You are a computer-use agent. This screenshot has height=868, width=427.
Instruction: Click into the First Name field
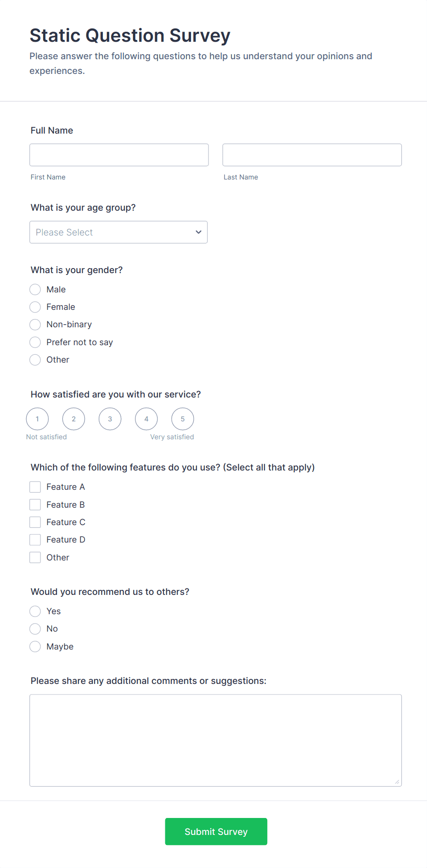[x=119, y=155]
